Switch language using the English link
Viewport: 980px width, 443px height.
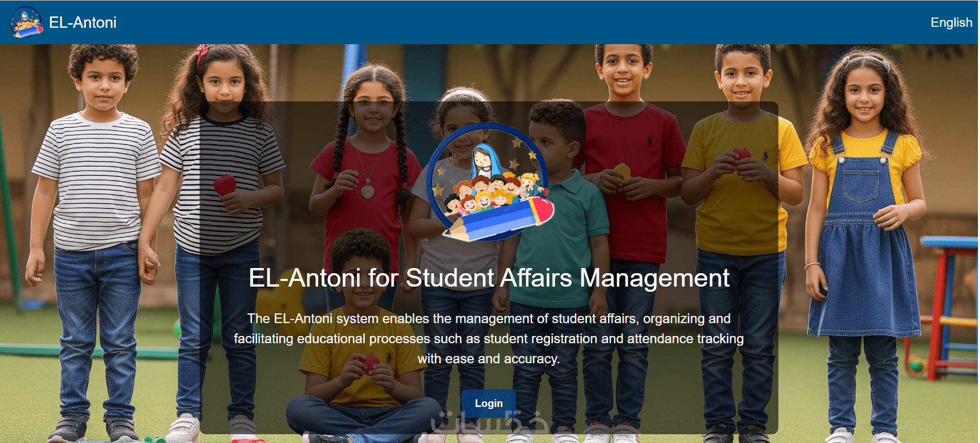click(x=951, y=22)
